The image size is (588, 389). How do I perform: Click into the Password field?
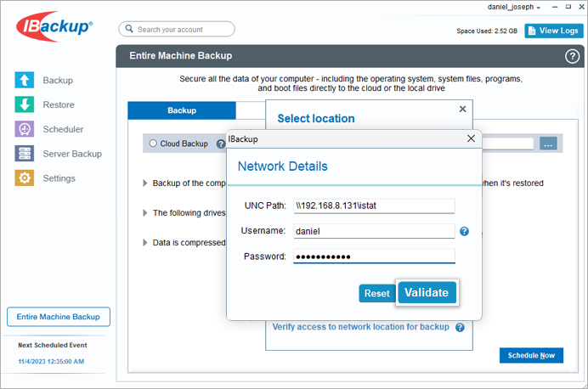click(374, 257)
